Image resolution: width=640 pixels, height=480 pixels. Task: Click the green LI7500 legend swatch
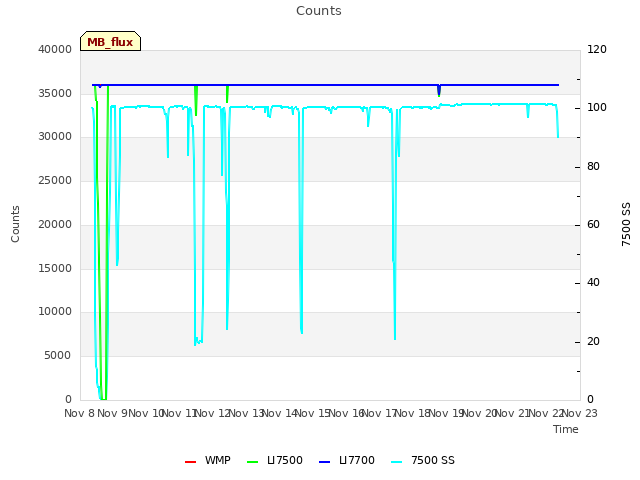[253, 462]
